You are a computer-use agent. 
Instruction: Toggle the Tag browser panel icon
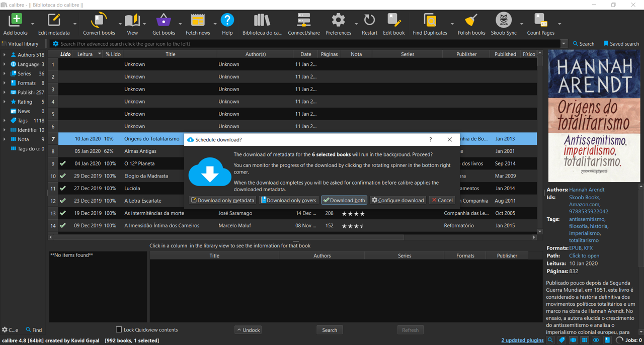point(561,340)
